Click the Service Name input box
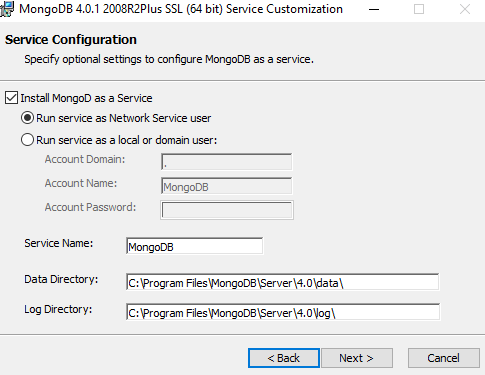Screen dimensions: 485x375 [x=195, y=246]
